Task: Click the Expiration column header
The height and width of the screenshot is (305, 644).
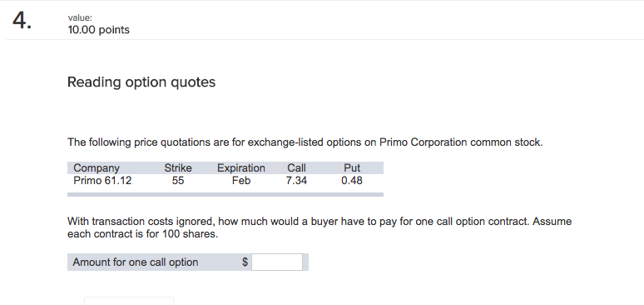Action: coord(241,168)
